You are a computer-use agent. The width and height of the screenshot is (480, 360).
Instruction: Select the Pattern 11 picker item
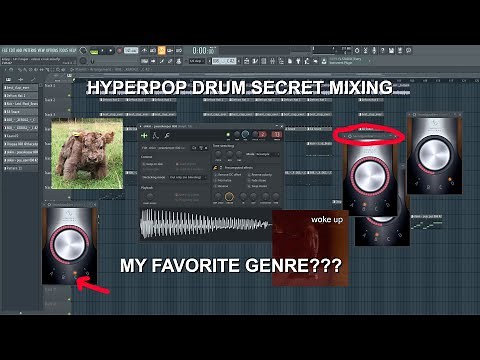click(x=21, y=168)
